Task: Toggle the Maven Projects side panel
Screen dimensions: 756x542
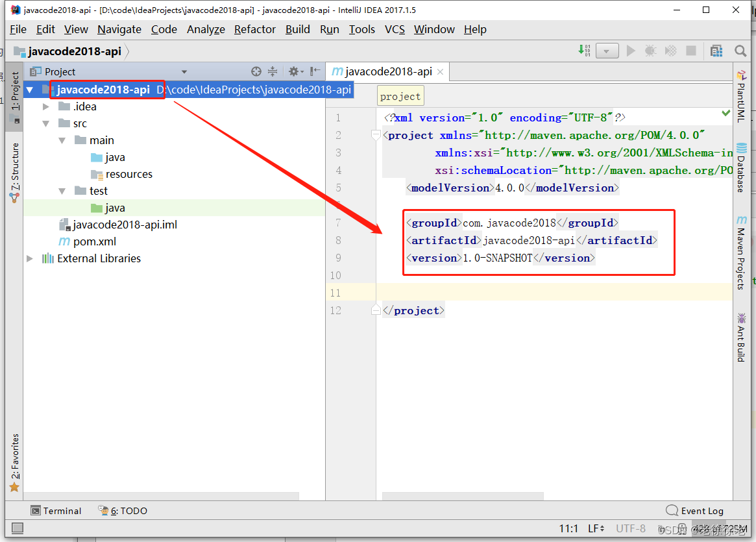Action: 741,253
